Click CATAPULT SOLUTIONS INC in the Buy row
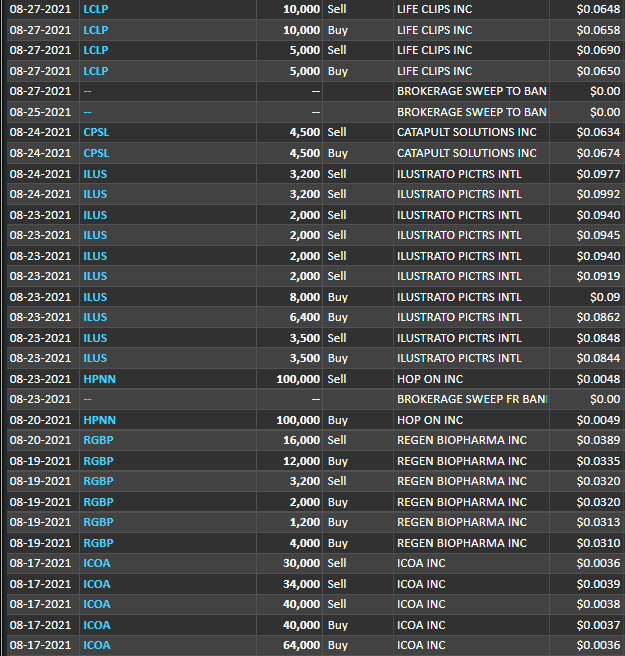This screenshot has width=625, height=656. tap(467, 153)
